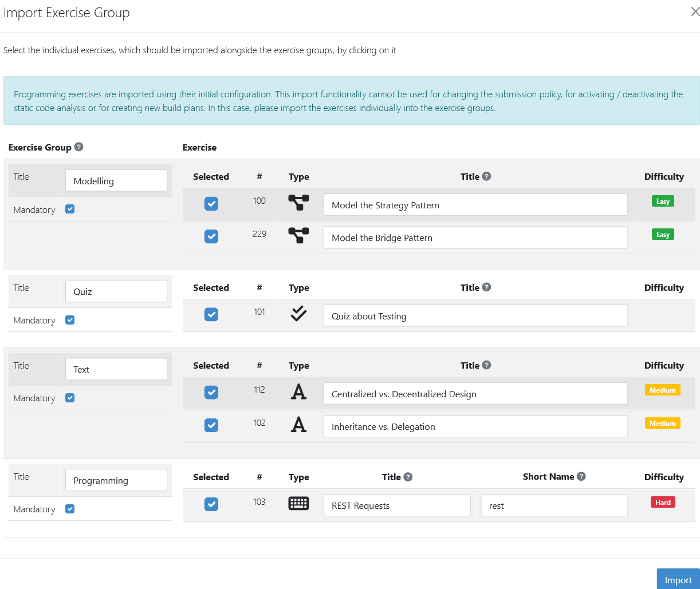This screenshot has height=589, width=700.
Task: Click the text type icon for Inheritance vs. Delegation
Action: click(x=298, y=425)
